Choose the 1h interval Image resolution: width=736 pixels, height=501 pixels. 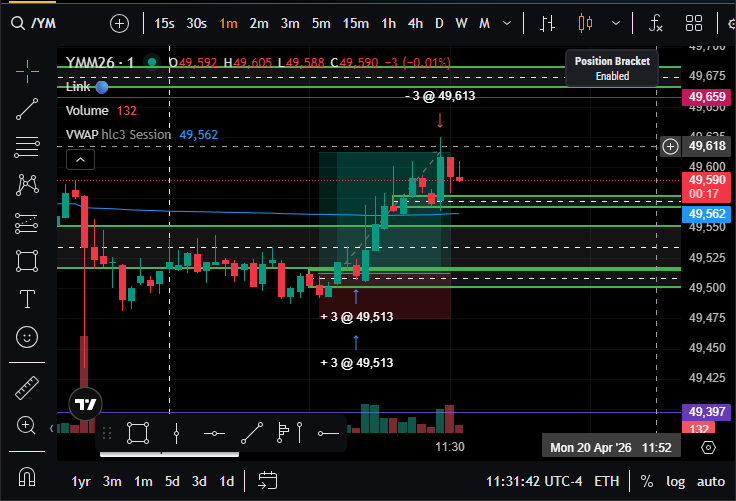click(388, 23)
